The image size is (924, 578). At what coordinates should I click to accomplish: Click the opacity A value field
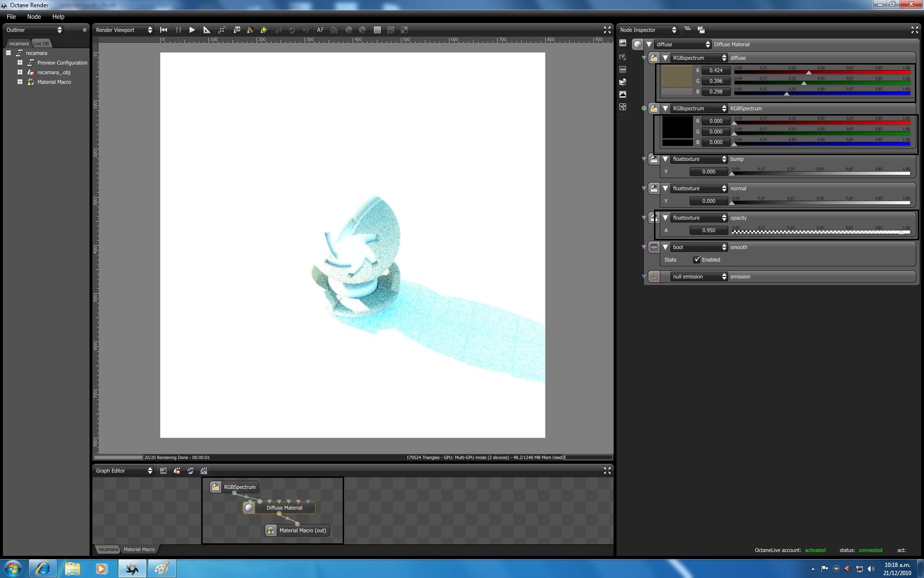pos(708,230)
